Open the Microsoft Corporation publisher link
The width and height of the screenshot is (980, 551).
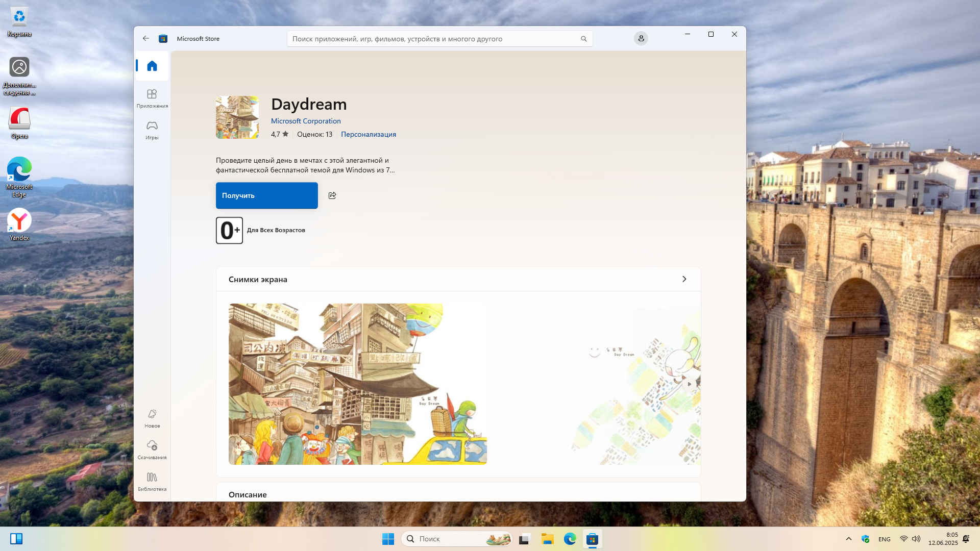[x=305, y=121]
